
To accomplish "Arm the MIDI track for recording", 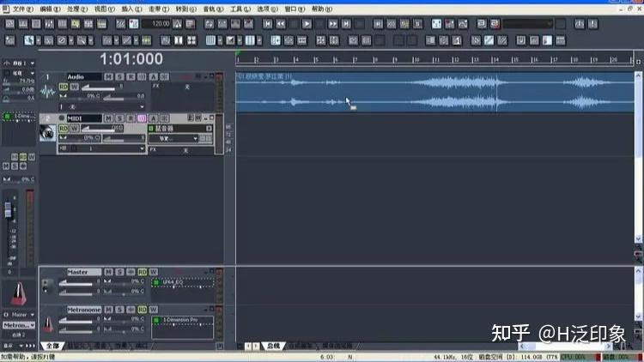I will (131, 118).
